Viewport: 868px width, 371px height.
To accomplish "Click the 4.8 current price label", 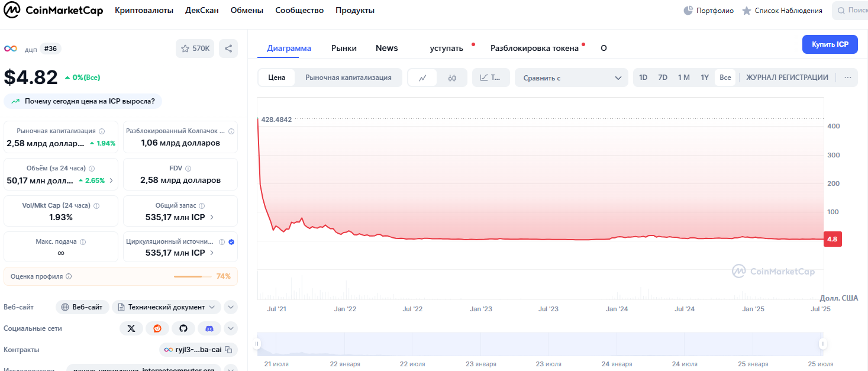I will (832, 239).
